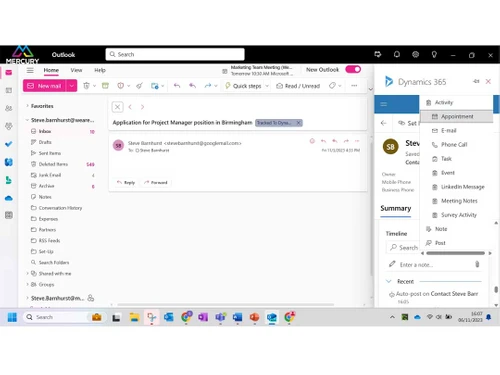Open the Calendar icon in left rail
Screen dimensions: 500x375
tap(9, 90)
